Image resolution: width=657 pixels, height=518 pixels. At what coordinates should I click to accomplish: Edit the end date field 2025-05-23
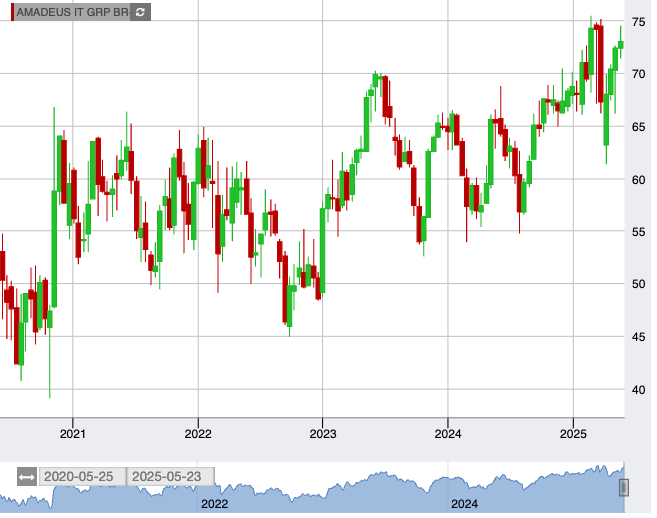click(x=171, y=477)
